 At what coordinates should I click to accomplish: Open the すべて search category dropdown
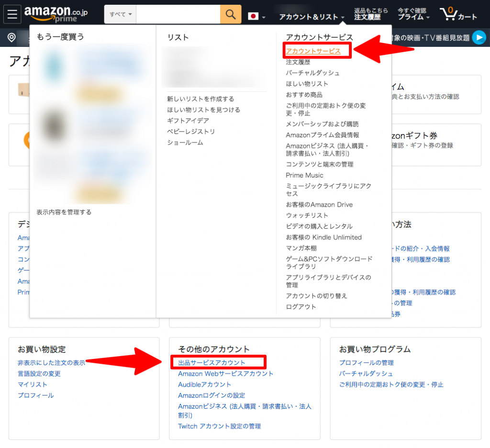[120, 14]
